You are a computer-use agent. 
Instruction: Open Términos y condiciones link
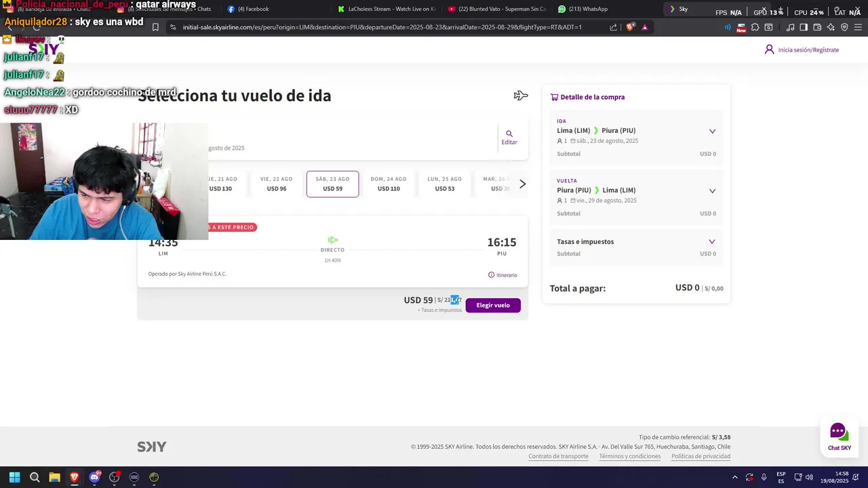pos(629,456)
